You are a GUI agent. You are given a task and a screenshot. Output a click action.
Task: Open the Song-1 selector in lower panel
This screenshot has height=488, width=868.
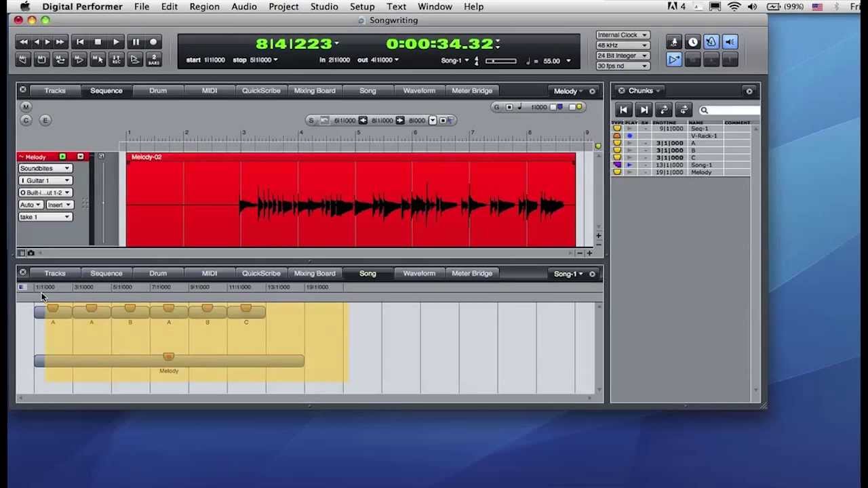[568, 274]
